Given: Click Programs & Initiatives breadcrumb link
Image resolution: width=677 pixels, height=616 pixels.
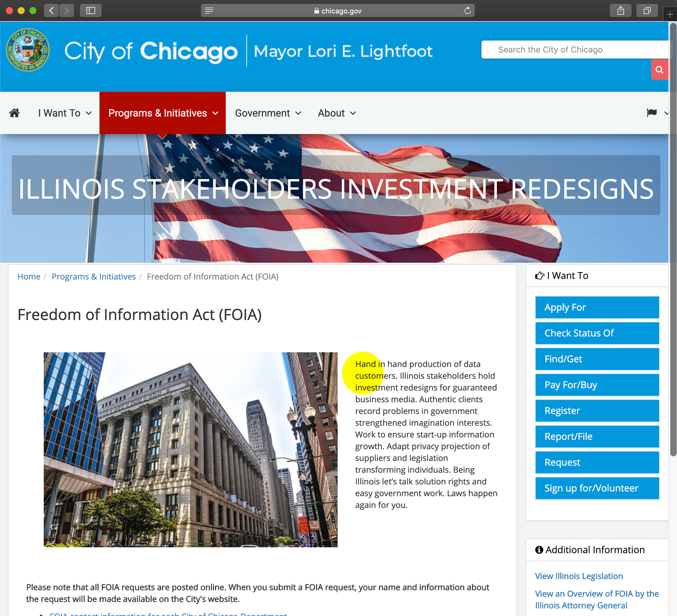Looking at the screenshot, I should [x=94, y=277].
